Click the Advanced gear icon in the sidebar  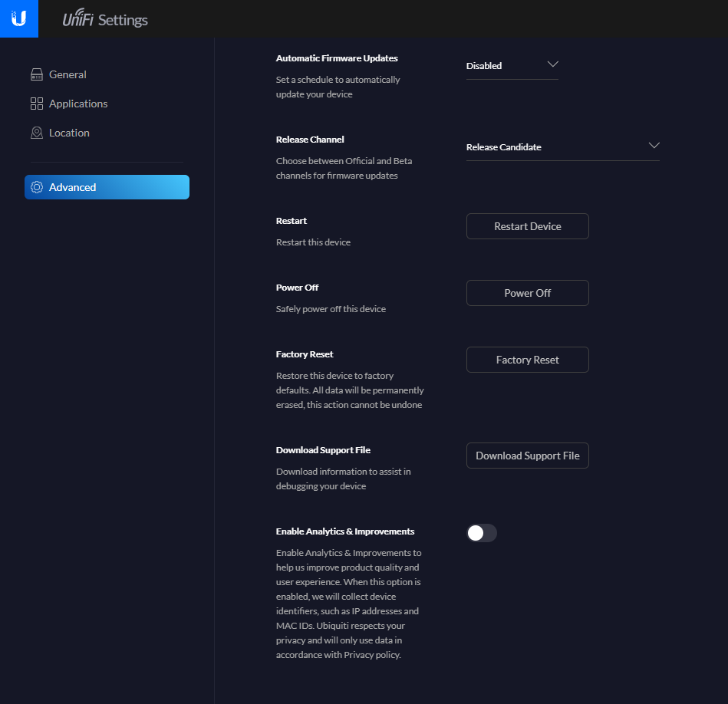37,187
